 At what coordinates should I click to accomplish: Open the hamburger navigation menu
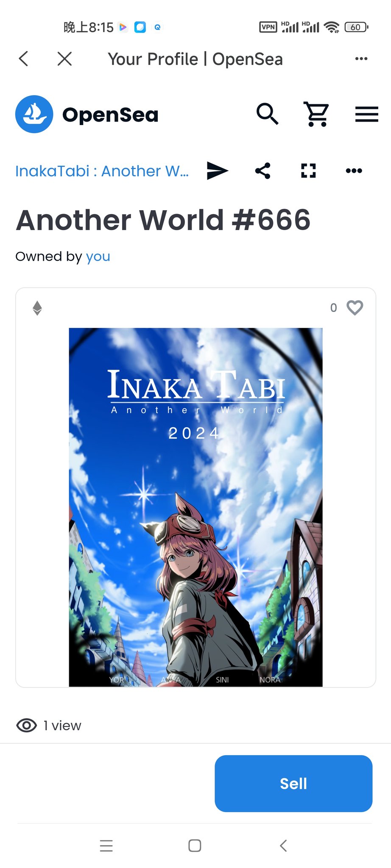pos(366,114)
